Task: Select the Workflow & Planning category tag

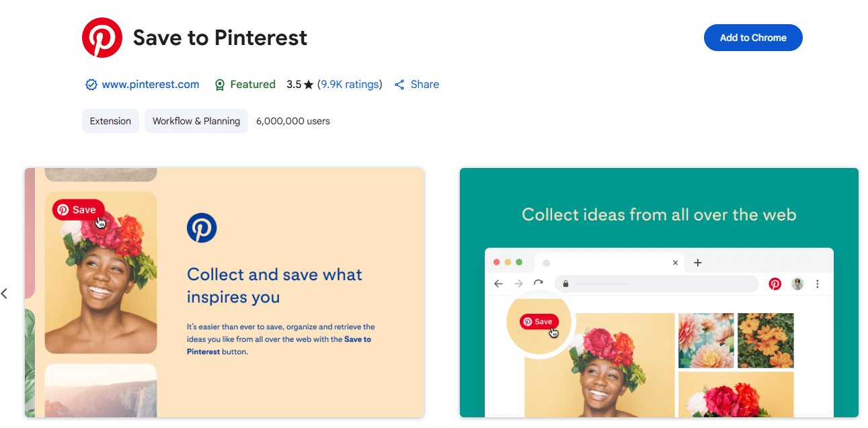Action: pos(196,121)
